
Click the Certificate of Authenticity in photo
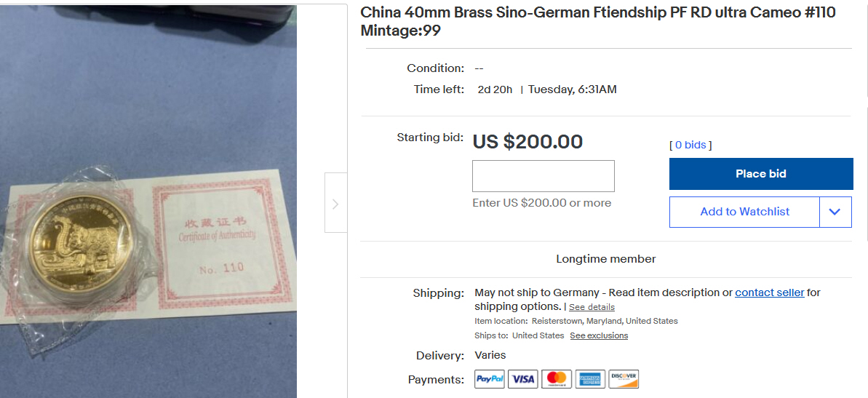tap(218, 234)
